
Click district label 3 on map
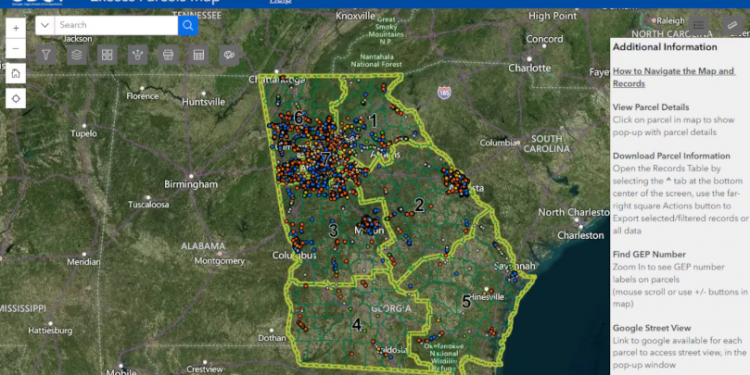pyautogui.click(x=333, y=231)
